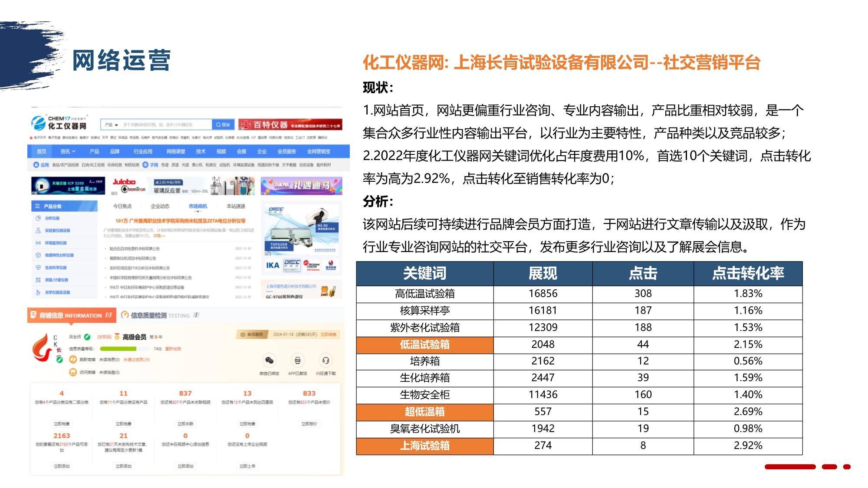
Task: Click the orange 低温试验箱 keyword cell
Action: tap(425, 345)
